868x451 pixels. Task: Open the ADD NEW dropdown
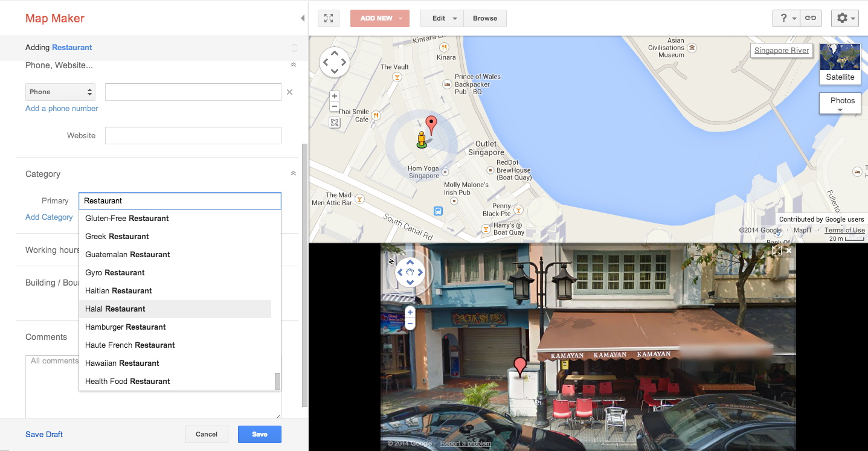coord(380,18)
